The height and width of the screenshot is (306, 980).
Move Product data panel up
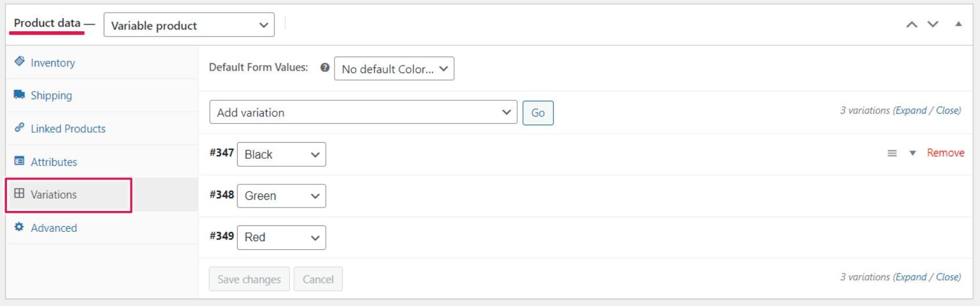(x=912, y=24)
